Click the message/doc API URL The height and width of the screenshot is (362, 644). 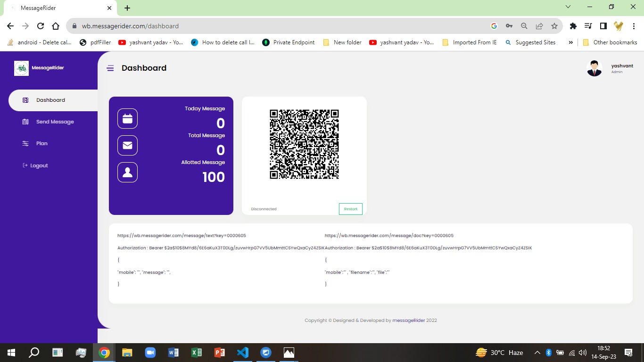[x=389, y=235]
